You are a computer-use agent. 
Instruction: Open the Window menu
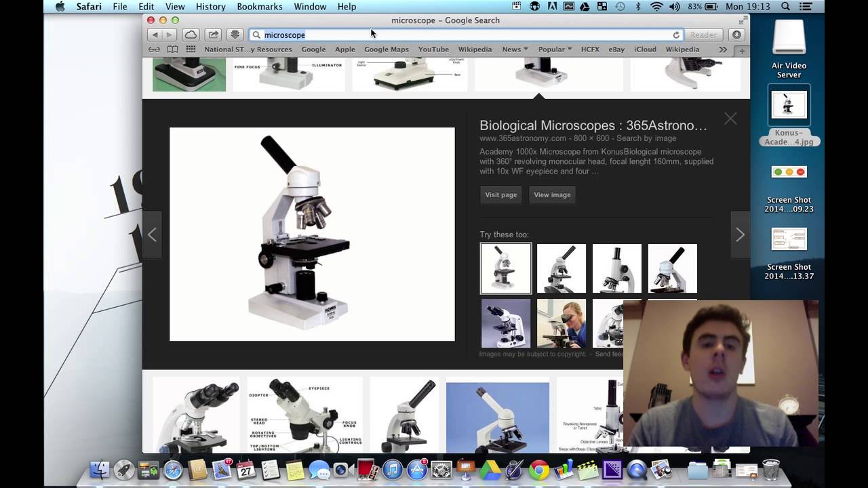(310, 7)
